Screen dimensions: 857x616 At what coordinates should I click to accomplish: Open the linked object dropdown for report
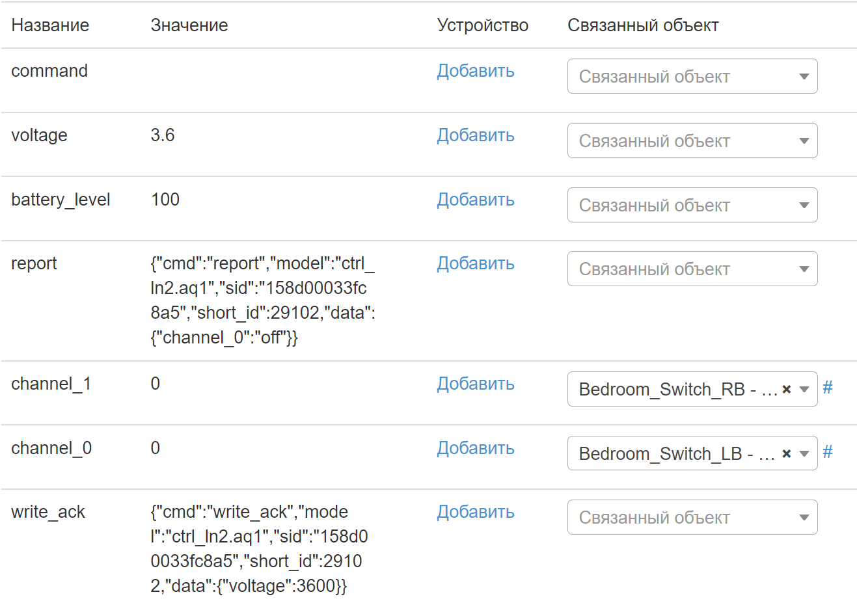pyautogui.click(x=692, y=269)
